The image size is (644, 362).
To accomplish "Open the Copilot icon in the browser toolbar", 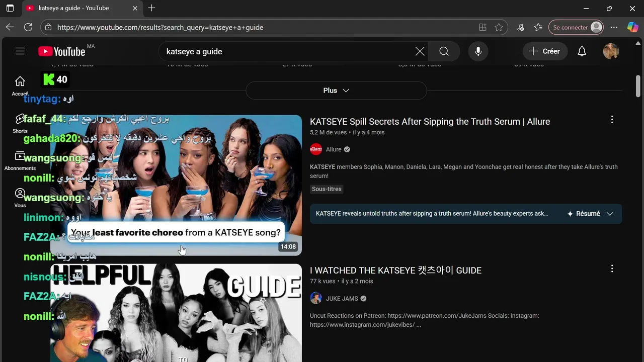I will (x=632, y=27).
